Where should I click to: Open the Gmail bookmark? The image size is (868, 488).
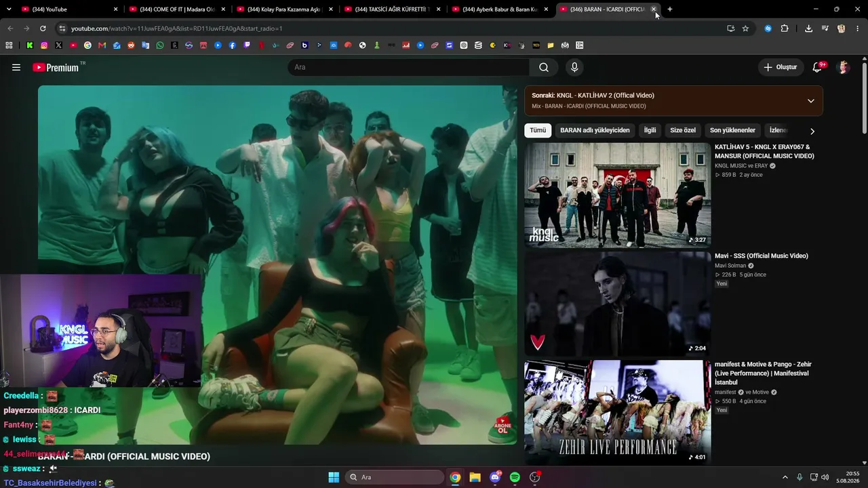102,45
